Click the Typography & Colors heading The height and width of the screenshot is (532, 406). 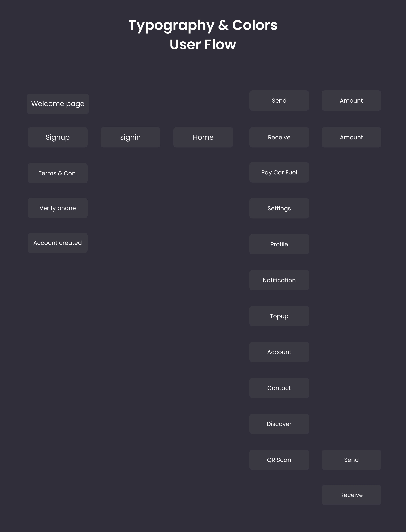pos(203,25)
